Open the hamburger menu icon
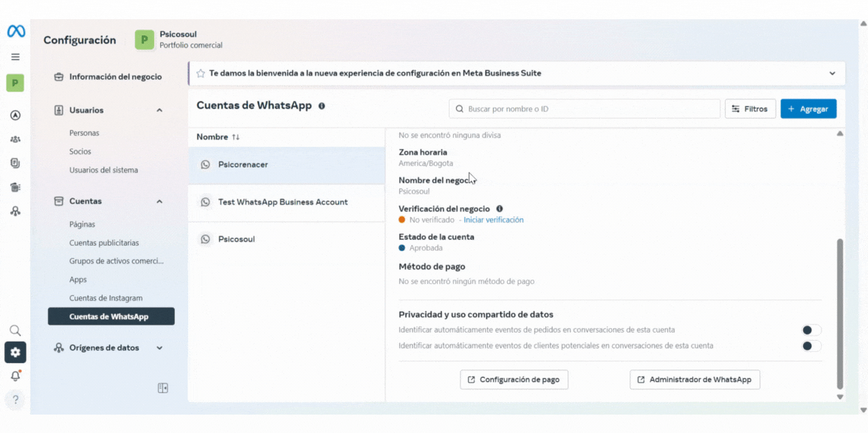The width and height of the screenshot is (868, 433). (15, 56)
